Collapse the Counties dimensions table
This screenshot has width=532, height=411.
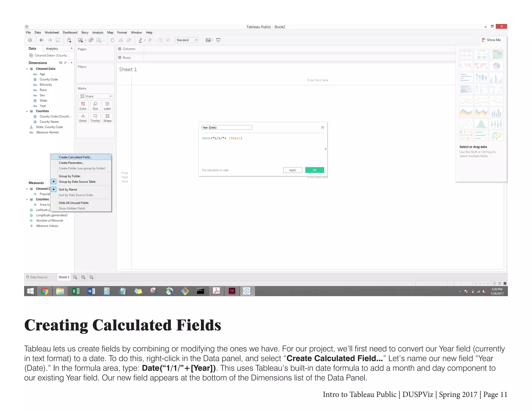point(27,111)
